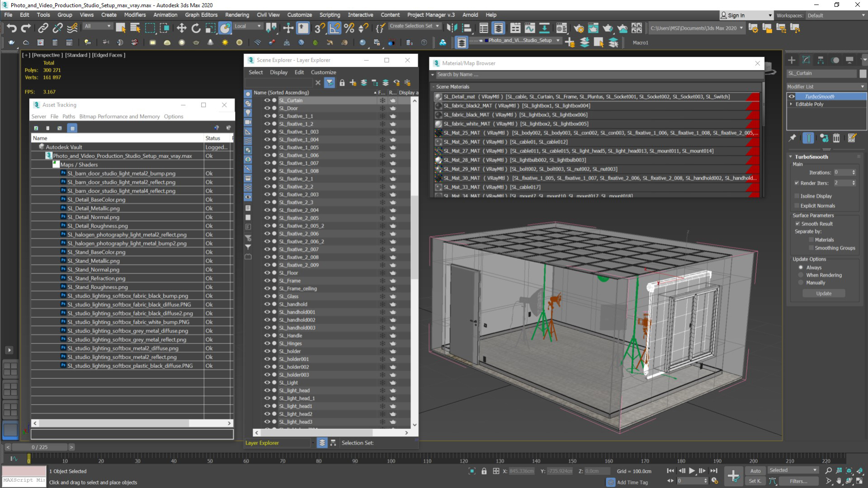Click Asset Tracking refresh icon

[36, 128]
